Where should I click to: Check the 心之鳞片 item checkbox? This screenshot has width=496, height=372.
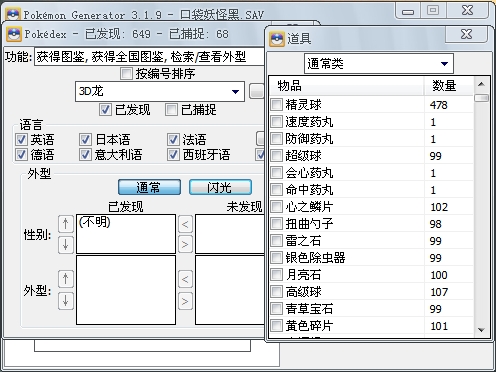point(276,207)
